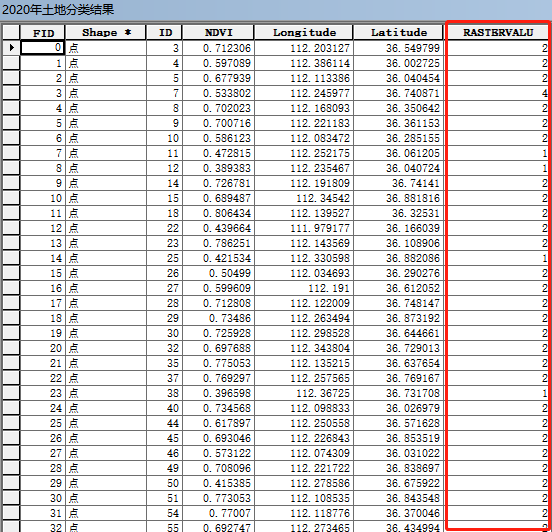Click the FID cell containing 0

click(43, 48)
